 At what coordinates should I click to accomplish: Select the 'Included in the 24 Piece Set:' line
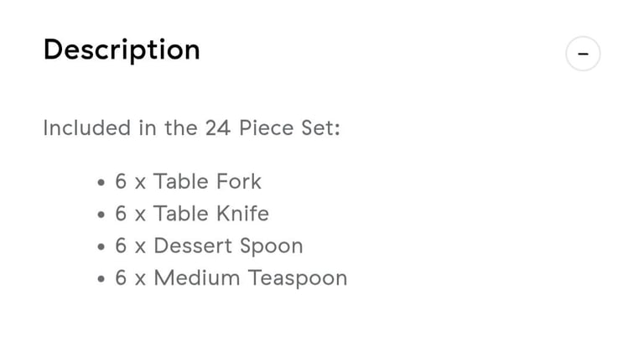(x=192, y=127)
